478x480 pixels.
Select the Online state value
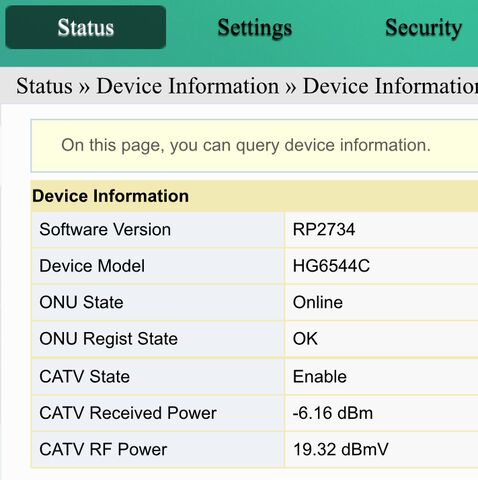click(x=318, y=302)
